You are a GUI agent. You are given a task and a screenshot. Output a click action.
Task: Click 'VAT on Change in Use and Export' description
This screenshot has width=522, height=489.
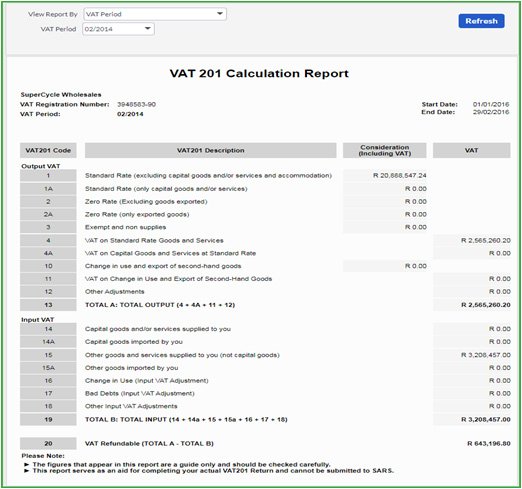[x=178, y=279]
